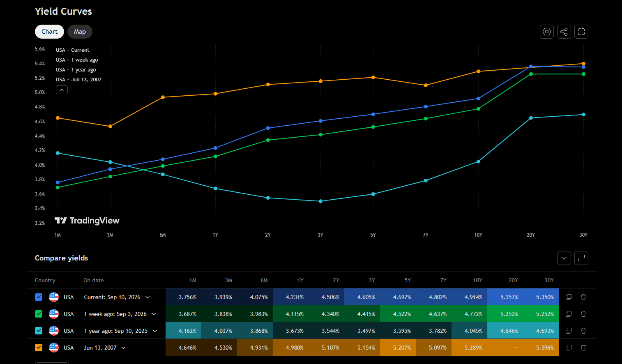Click the USA Jun 13, 2007 legend label
The image size is (622, 364).
pos(78,80)
